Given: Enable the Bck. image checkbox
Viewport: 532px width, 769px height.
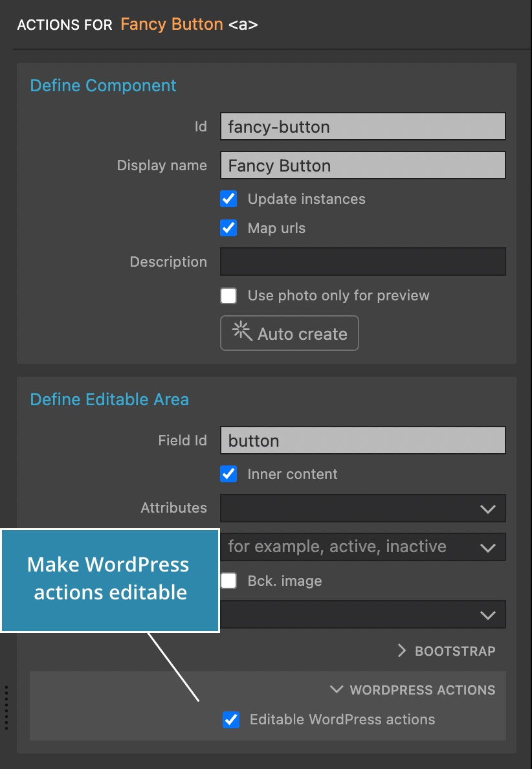Looking at the screenshot, I should (228, 581).
